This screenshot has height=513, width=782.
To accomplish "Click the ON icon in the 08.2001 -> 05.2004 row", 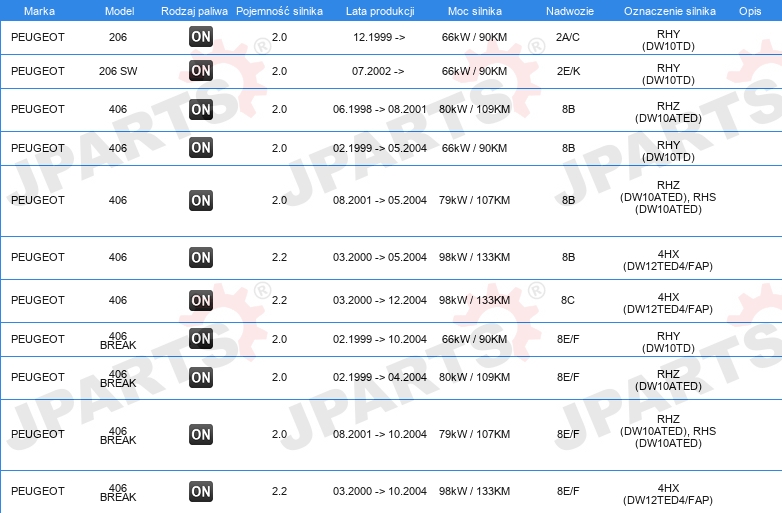I will click(201, 200).
